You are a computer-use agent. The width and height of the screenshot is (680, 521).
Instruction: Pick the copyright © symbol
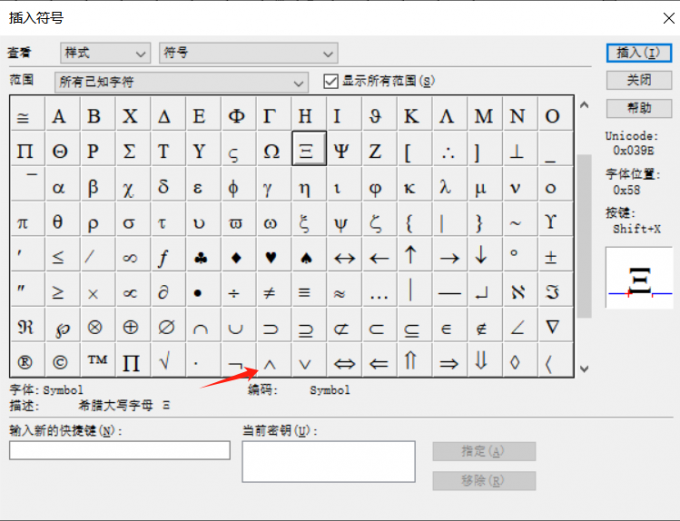pyautogui.click(x=60, y=362)
